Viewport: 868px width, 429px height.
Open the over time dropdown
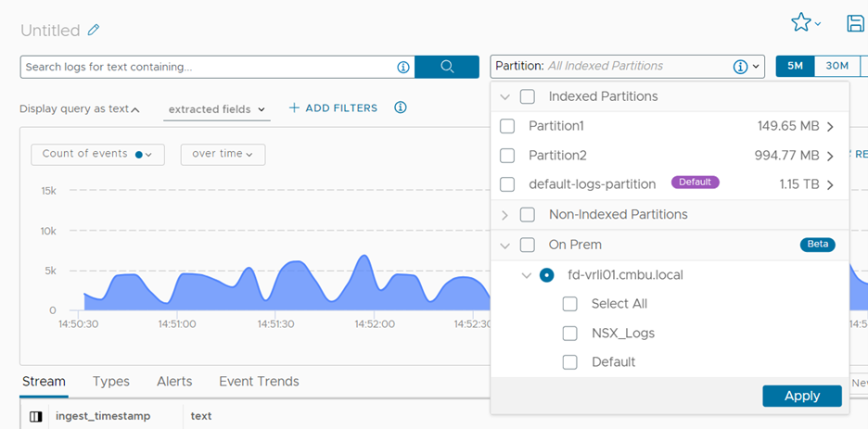tap(223, 154)
